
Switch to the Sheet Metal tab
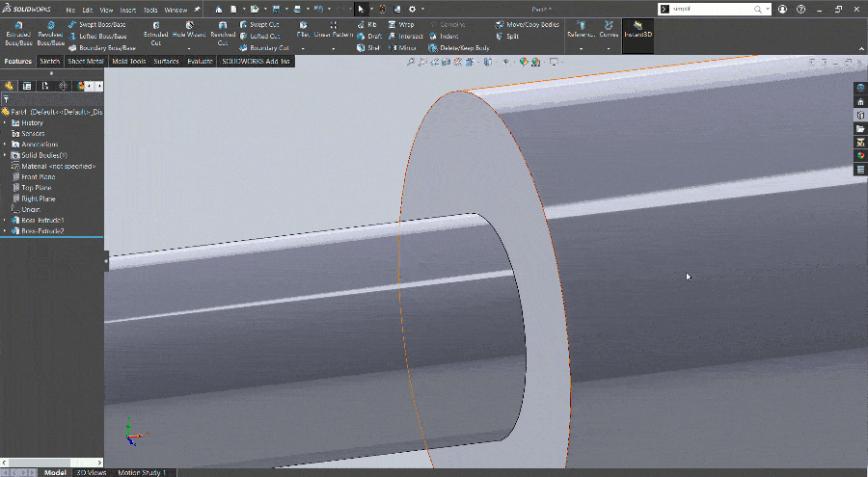click(x=86, y=61)
